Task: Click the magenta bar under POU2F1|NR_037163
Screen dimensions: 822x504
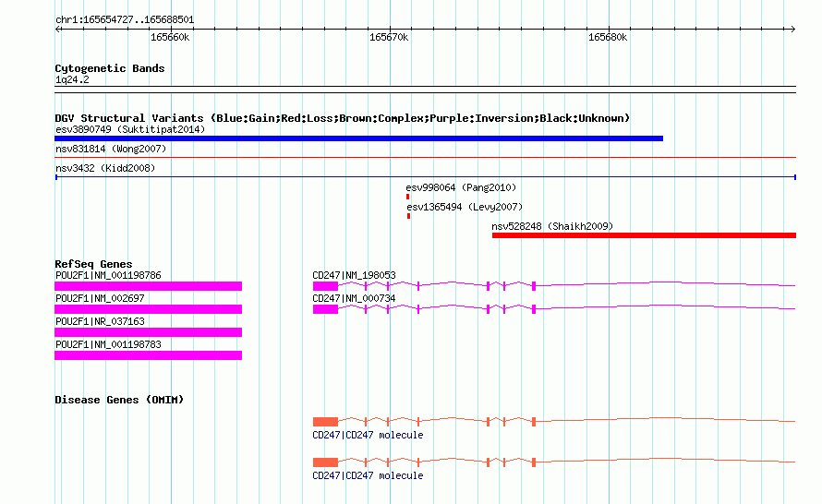Action: point(149,332)
